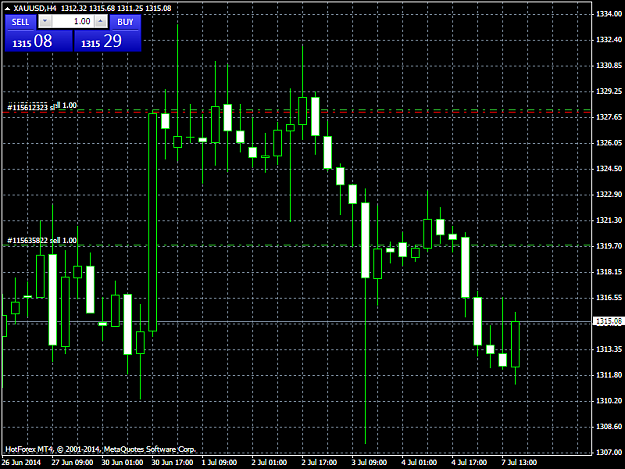Viewport: 625px width, 469px height.
Task: Click the OHLC values 1312.32 1315.68 text
Action: [x=88, y=8]
